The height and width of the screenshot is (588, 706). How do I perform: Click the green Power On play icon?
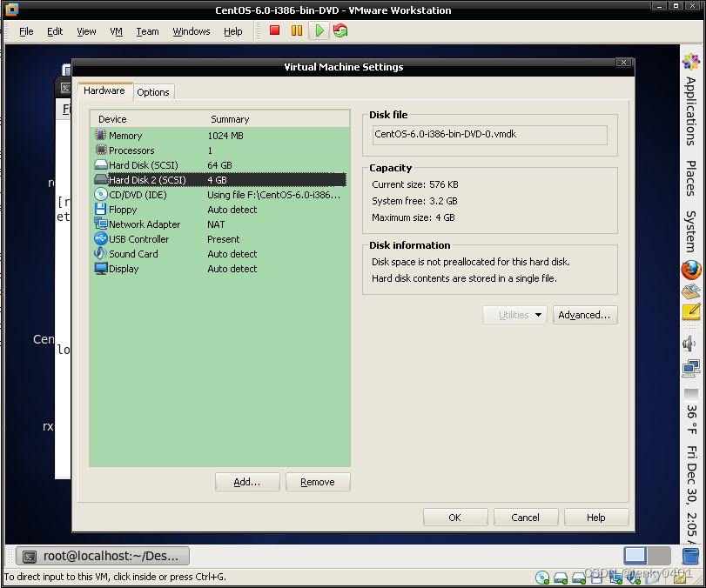point(319,30)
